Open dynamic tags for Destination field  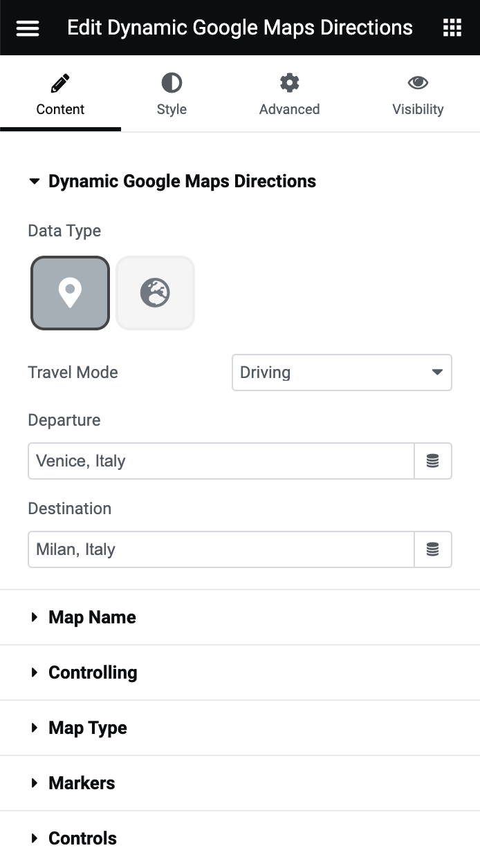[x=433, y=549]
